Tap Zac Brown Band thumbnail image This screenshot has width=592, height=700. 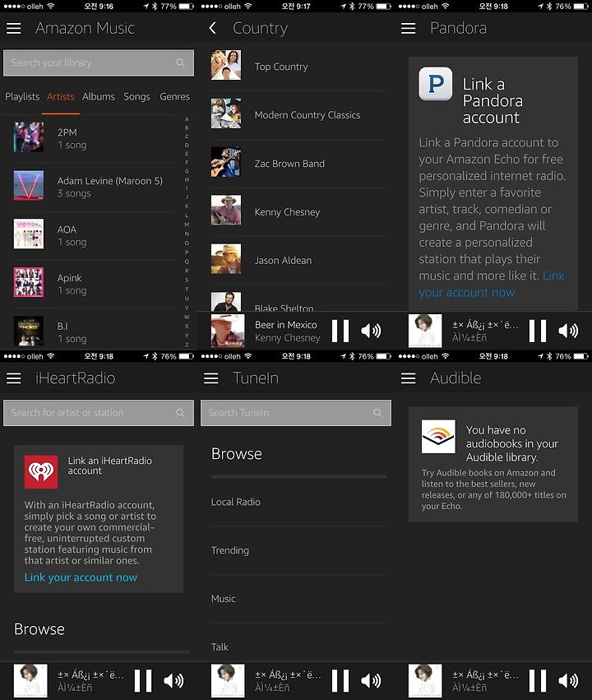(x=226, y=161)
